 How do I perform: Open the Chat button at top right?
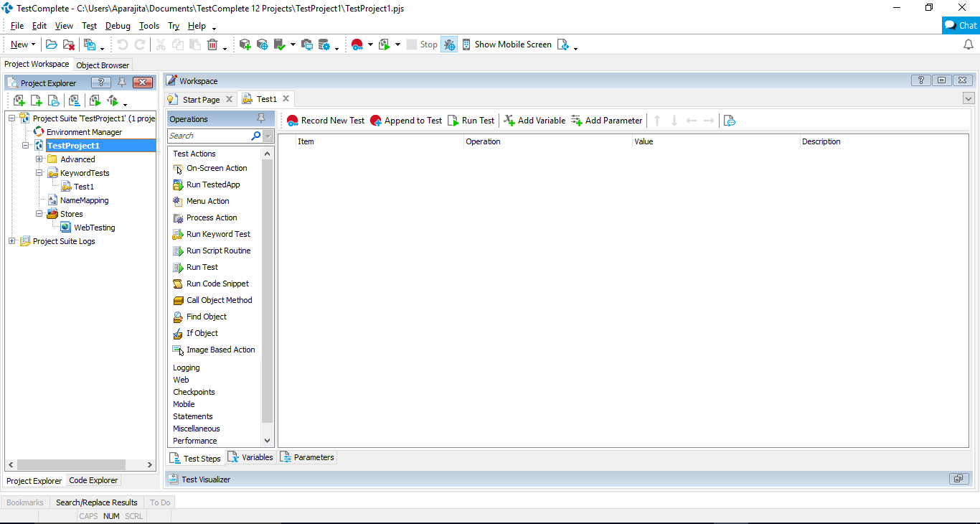(x=961, y=25)
